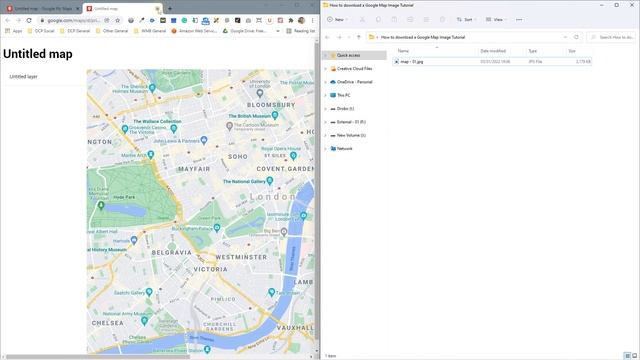Close the Google My Maps tab
The image size is (640, 360).
(78, 8)
